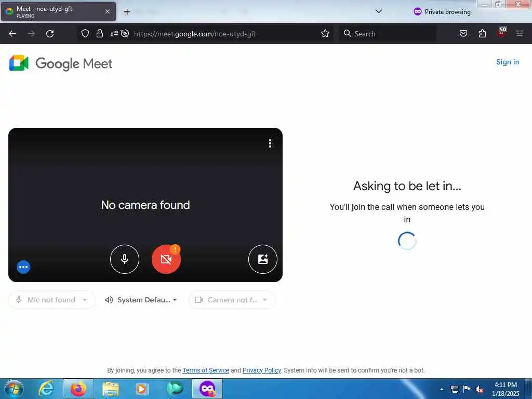Open the Windows Start menu
Screen dimensions: 532x399
14,389
